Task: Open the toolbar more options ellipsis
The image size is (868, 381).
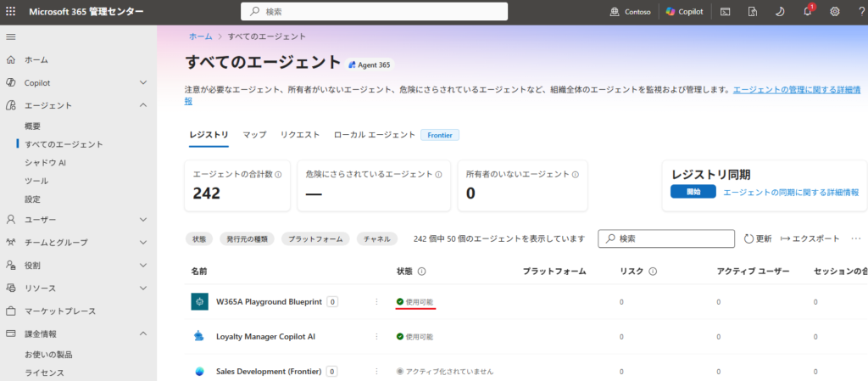Action: click(856, 238)
